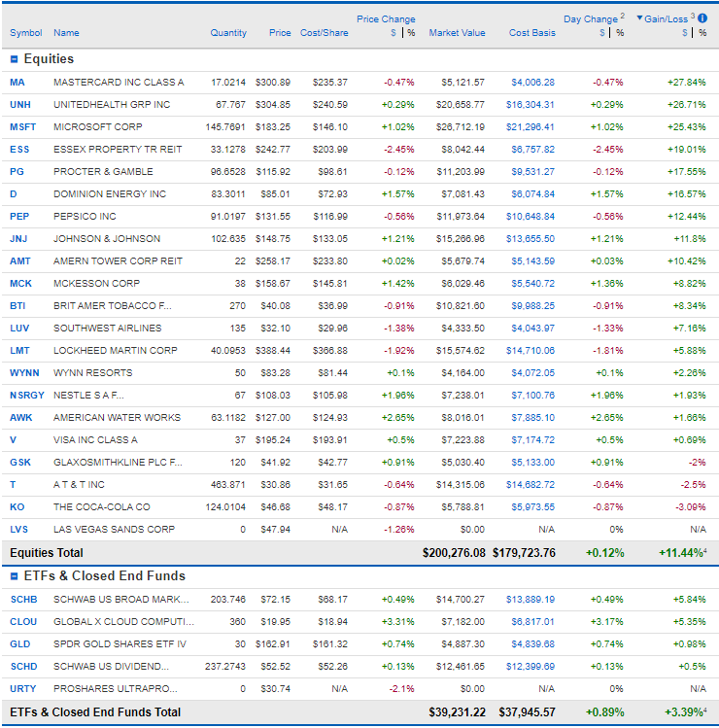Open Microsoft cost basis $21,296.41

click(x=531, y=126)
